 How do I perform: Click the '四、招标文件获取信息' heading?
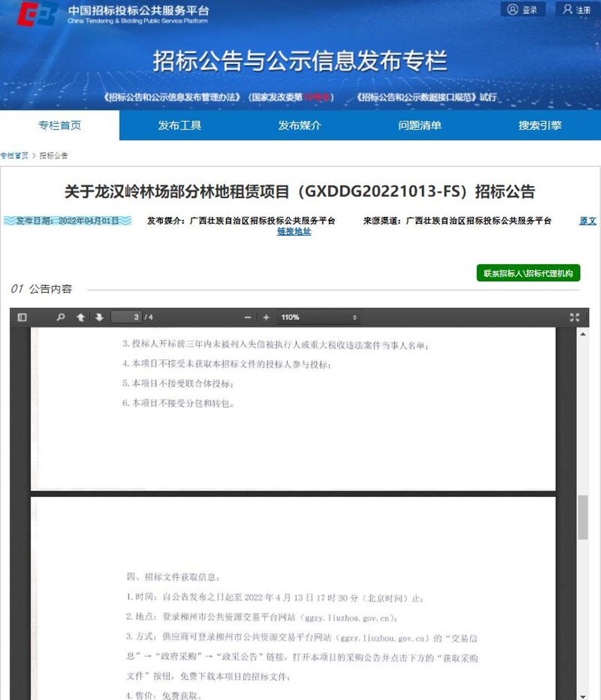click(x=173, y=577)
